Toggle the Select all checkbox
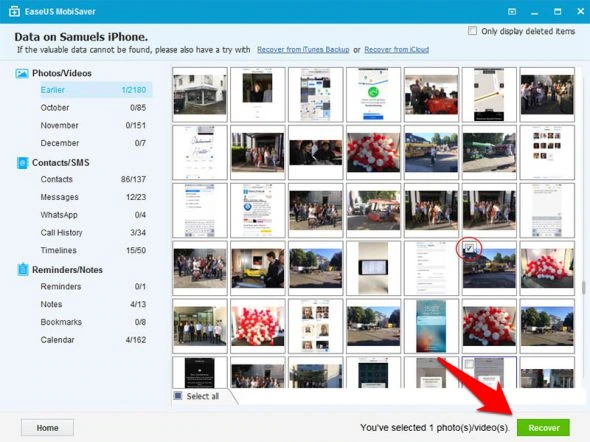Viewport: 590px width, 442px height. tap(178, 396)
